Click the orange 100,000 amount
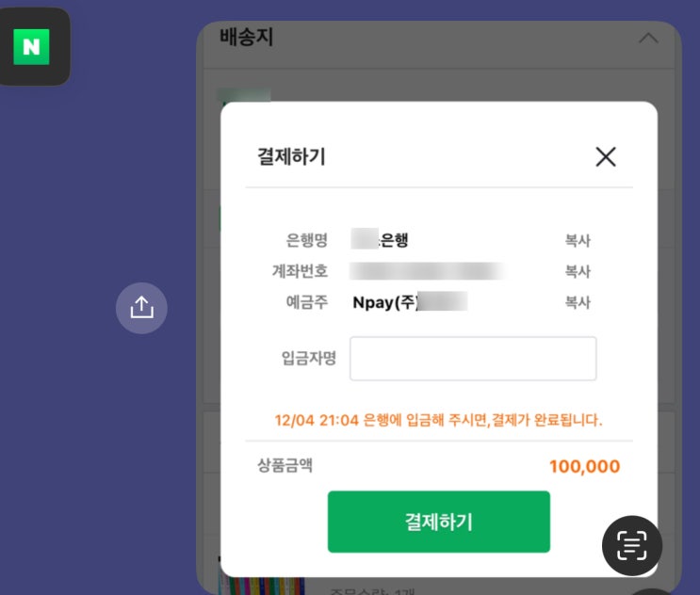The image size is (700, 595). tap(584, 467)
